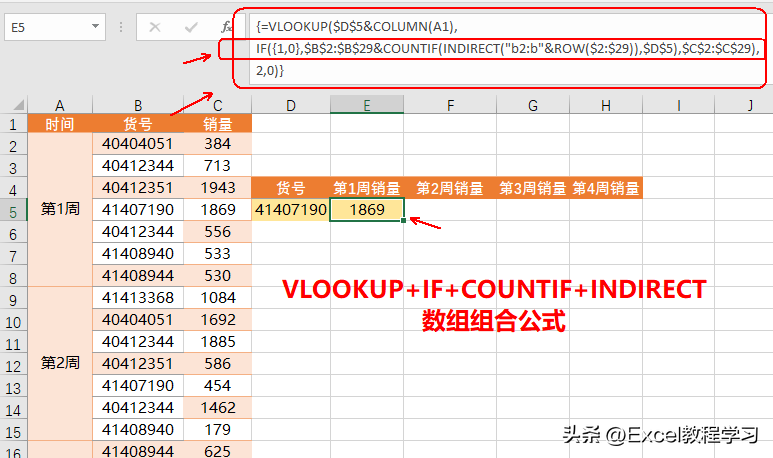Click the confirm checkmark formula entry icon
773x458 pixels.
pos(191,27)
